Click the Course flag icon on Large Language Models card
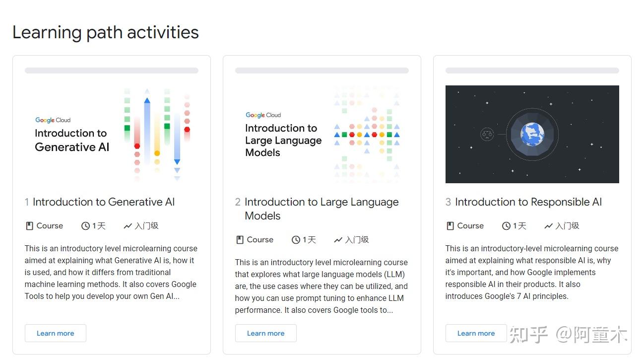644x360 pixels. 240,239
